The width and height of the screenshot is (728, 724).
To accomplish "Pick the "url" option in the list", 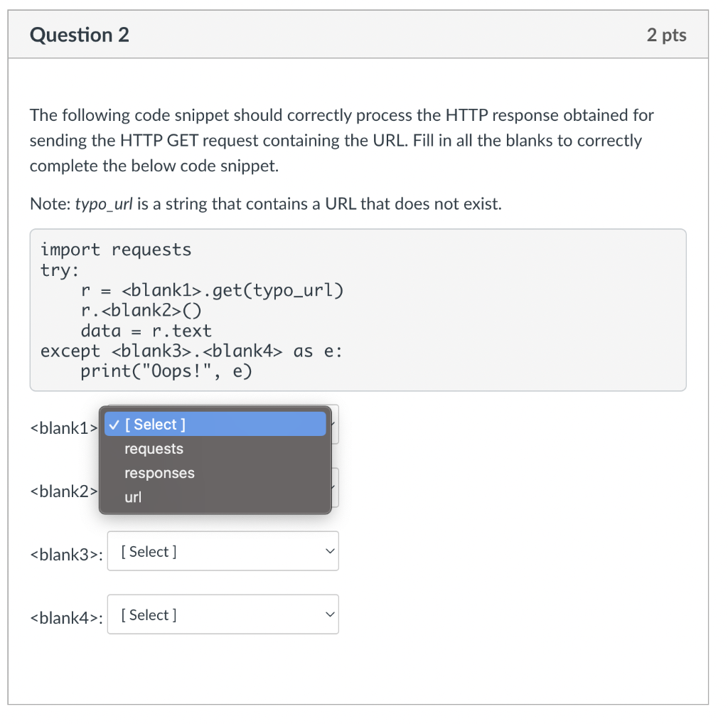I will tap(133, 497).
